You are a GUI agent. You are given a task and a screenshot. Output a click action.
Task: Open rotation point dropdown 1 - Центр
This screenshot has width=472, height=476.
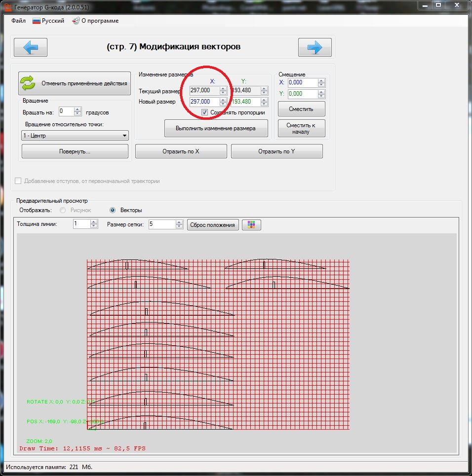[x=75, y=135]
